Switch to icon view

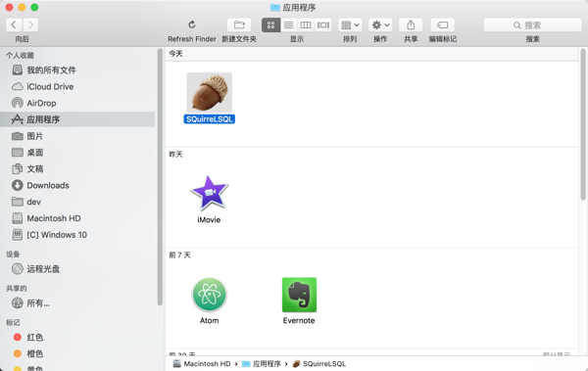point(270,25)
